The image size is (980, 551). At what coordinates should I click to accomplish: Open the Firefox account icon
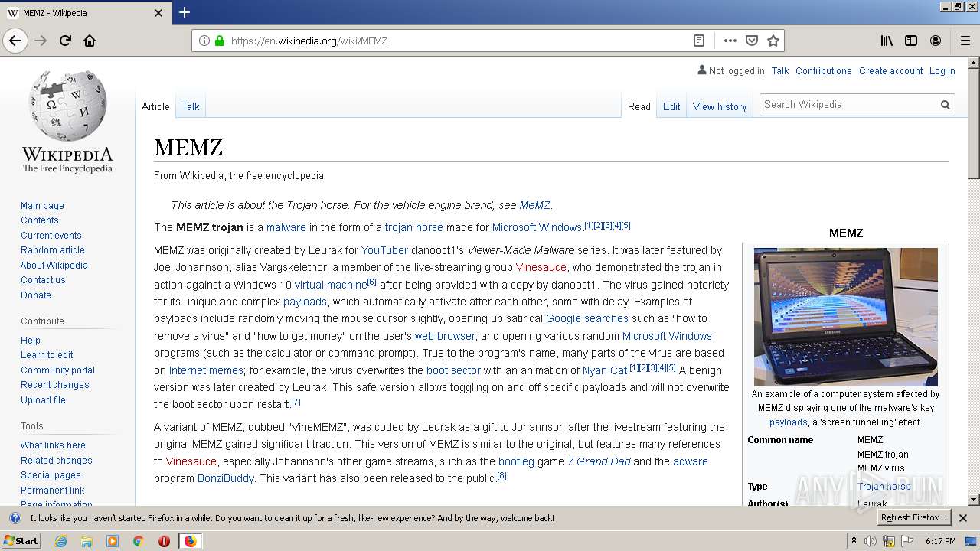tap(936, 41)
